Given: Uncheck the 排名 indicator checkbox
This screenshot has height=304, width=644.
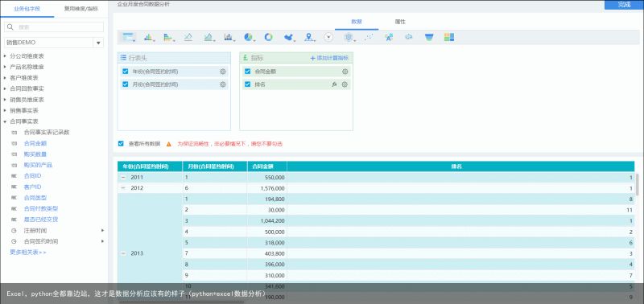Looking at the screenshot, I should coord(247,84).
